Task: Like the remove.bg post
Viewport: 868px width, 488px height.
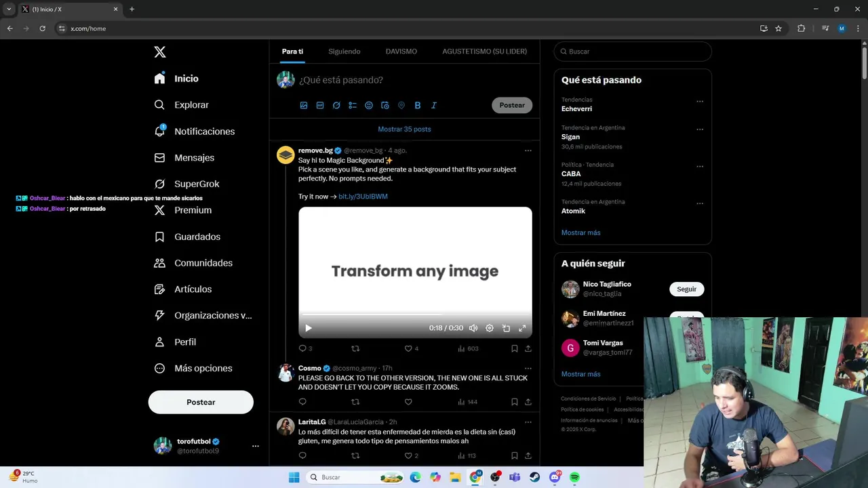Action: click(x=408, y=348)
